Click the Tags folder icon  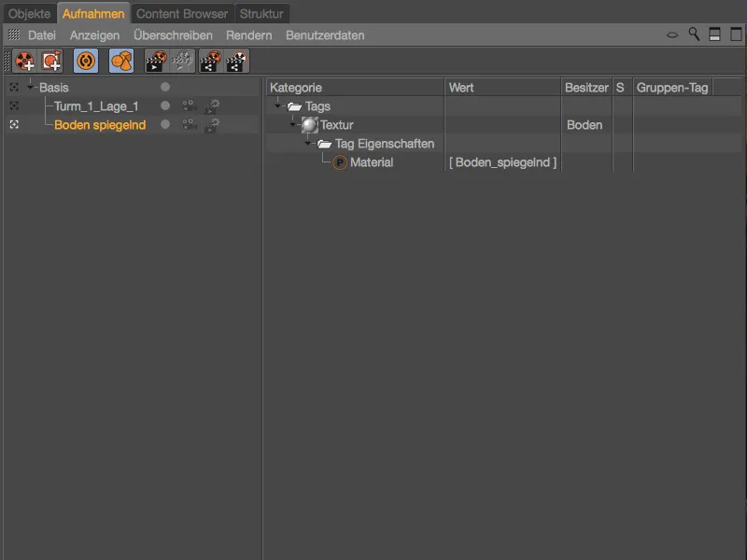[295, 106]
